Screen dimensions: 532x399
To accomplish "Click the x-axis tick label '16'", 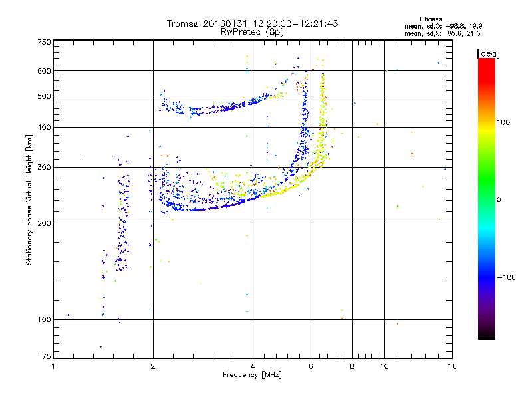I will tap(452, 366).
